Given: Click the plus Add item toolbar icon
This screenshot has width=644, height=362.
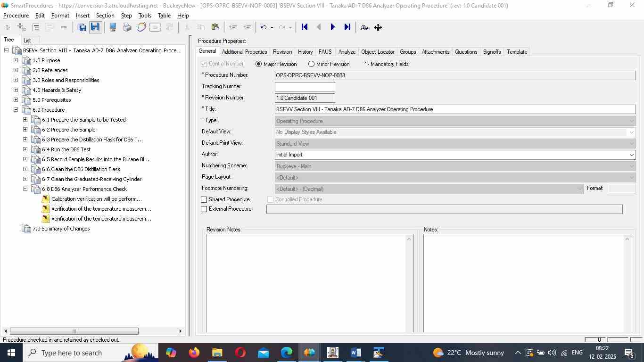Looking at the screenshot, I should pyautogui.click(x=7, y=27).
